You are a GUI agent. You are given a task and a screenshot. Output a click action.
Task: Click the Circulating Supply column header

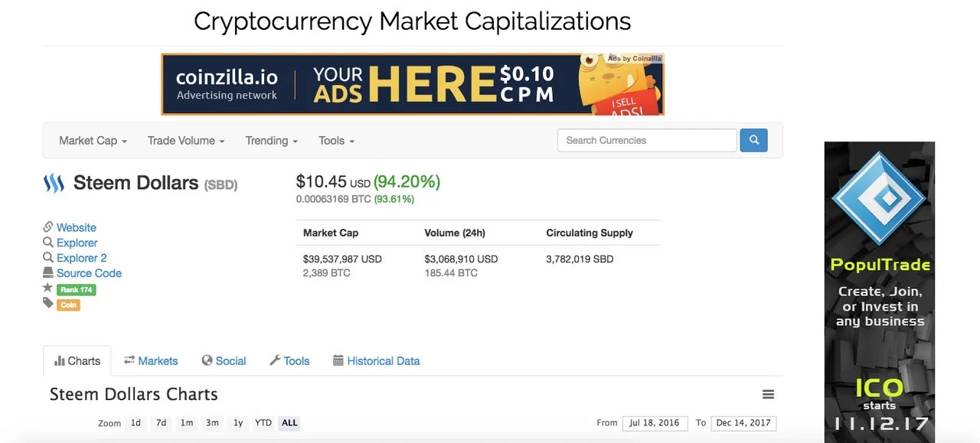click(590, 233)
